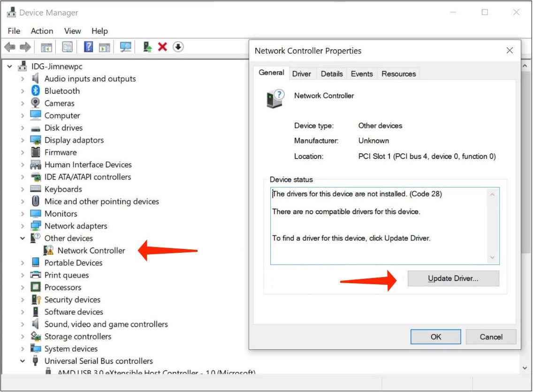Collapse the Other devices category
The width and height of the screenshot is (533, 392).
22,238
